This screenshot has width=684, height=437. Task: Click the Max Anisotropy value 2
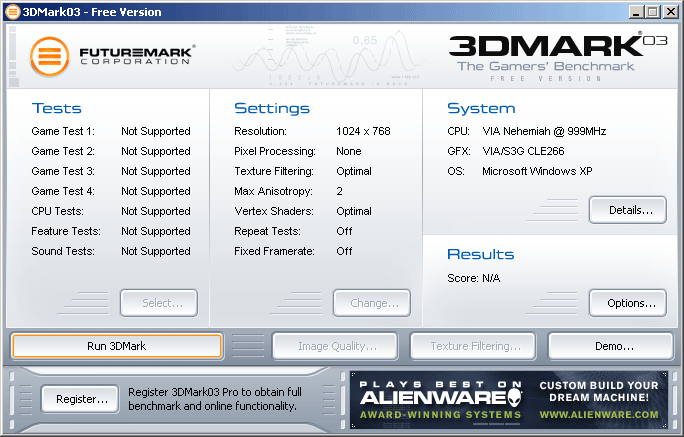[x=339, y=191]
